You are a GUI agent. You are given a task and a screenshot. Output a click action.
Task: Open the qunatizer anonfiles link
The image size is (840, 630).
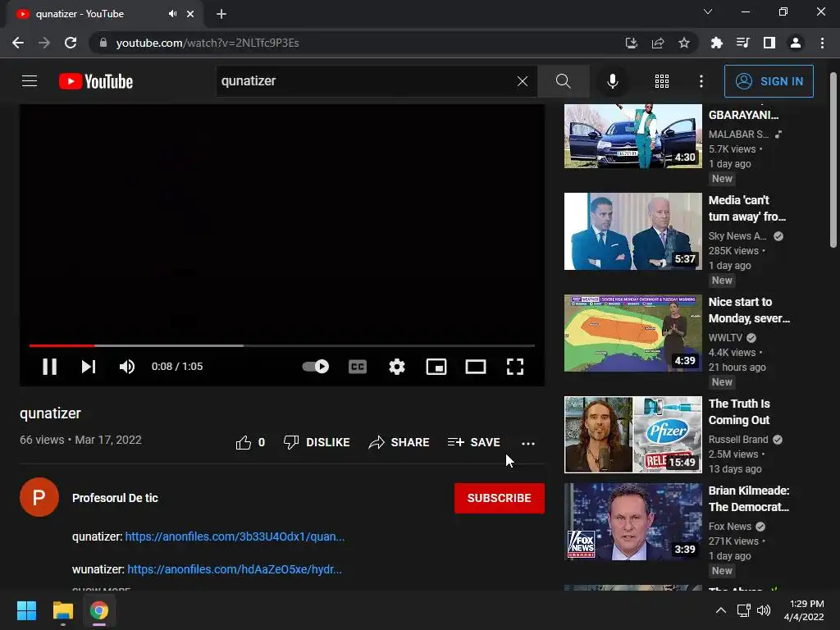click(235, 536)
